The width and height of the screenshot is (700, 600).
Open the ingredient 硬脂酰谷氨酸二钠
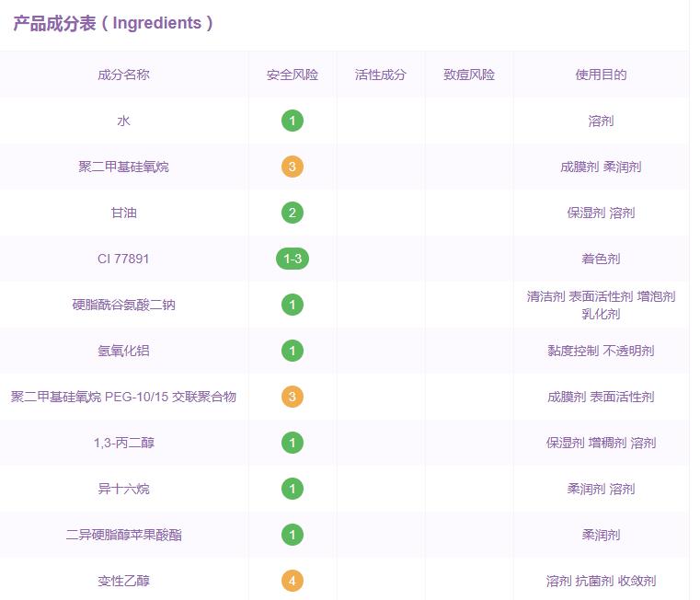point(123,305)
